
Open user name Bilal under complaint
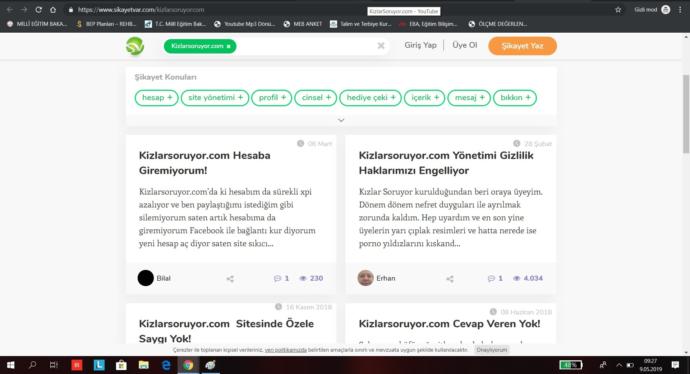[163, 279]
